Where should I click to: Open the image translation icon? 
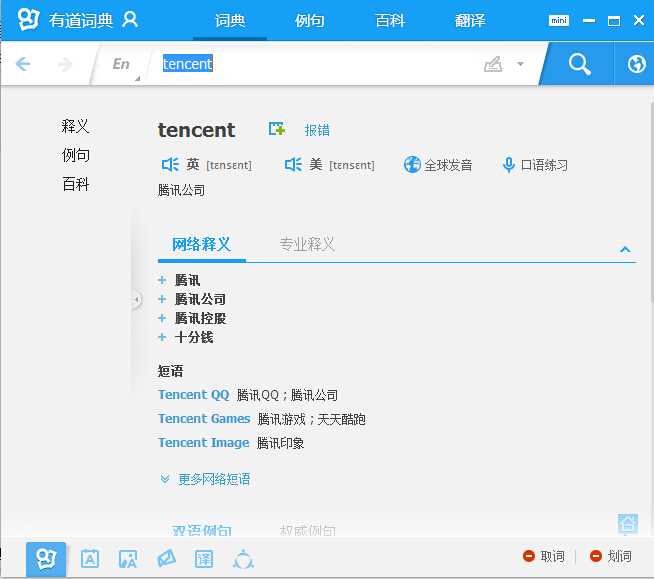(x=128, y=559)
